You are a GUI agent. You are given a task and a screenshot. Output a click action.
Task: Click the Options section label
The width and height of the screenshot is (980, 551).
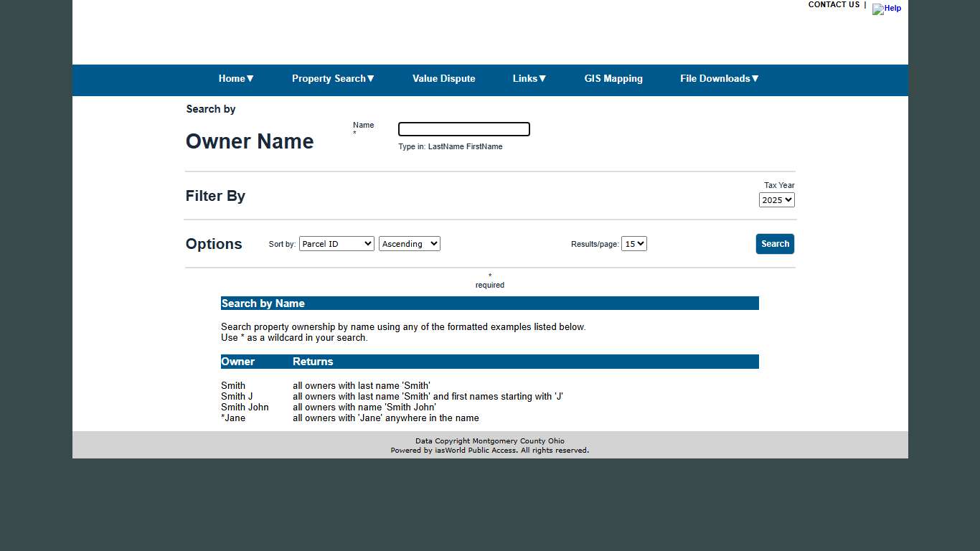(x=213, y=244)
